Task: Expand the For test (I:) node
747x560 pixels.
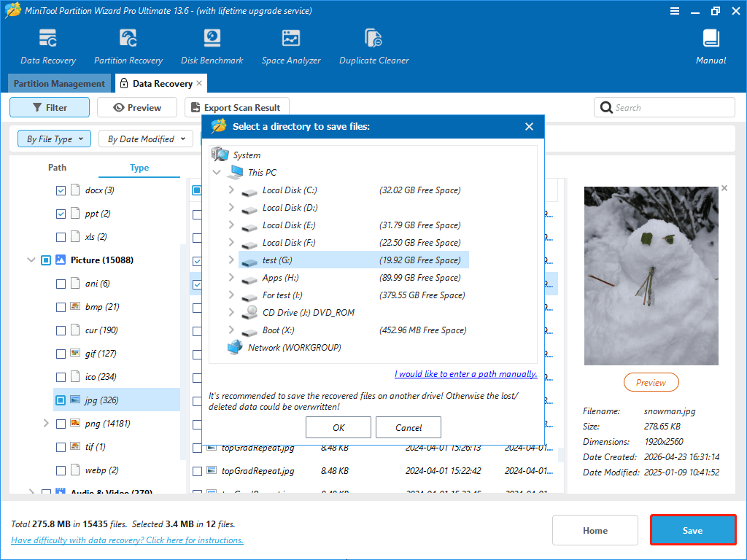Action: pos(231,295)
